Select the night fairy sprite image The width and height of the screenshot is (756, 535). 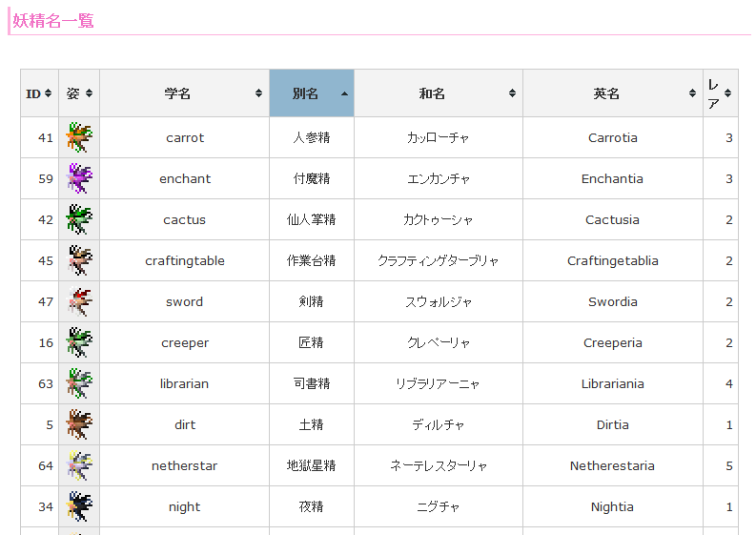pyautogui.click(x=79, y=507)
